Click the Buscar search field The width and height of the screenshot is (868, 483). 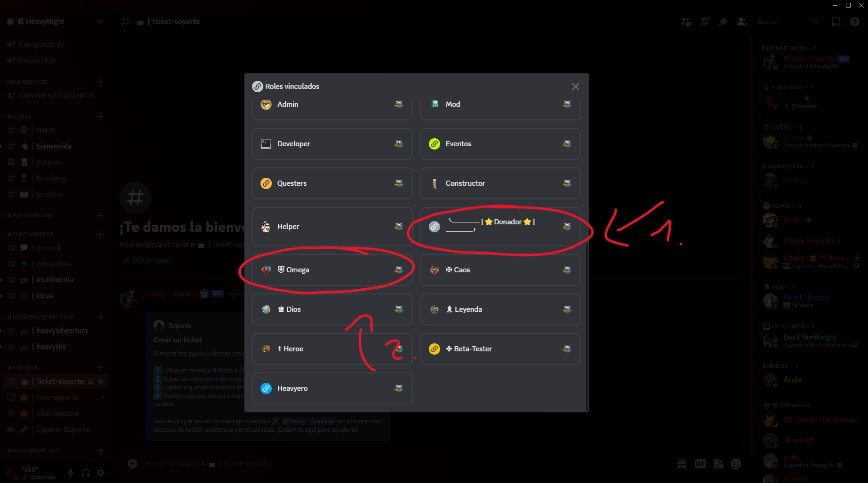783,22
